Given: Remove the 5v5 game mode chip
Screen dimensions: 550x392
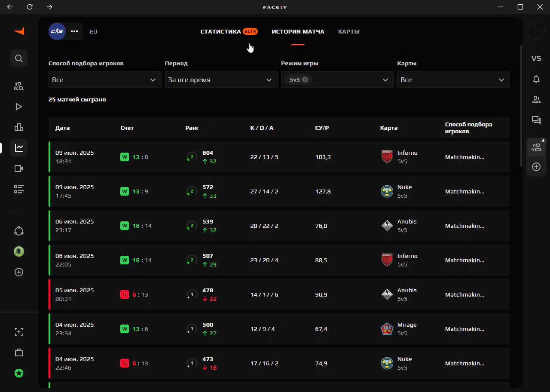Looking at the screenshot, I should [305, 80].
